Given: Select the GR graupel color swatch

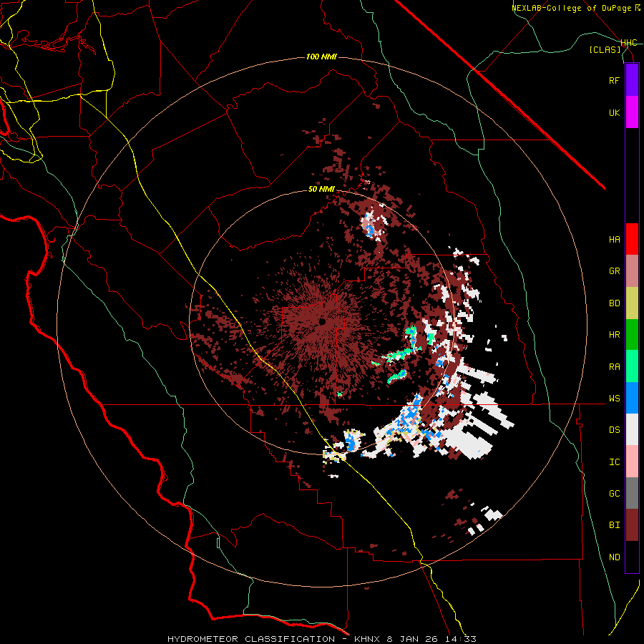Looking at the screenshot, I should coord(632,271).
